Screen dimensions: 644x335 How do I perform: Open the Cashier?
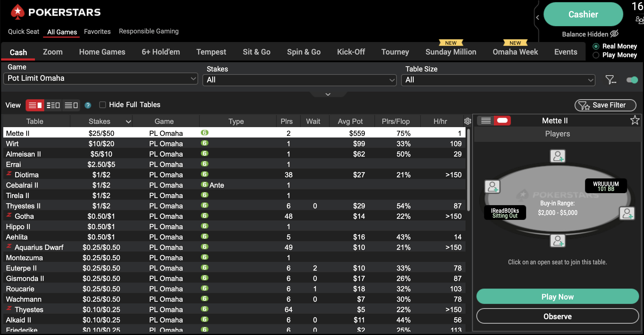tap(583, 14)
